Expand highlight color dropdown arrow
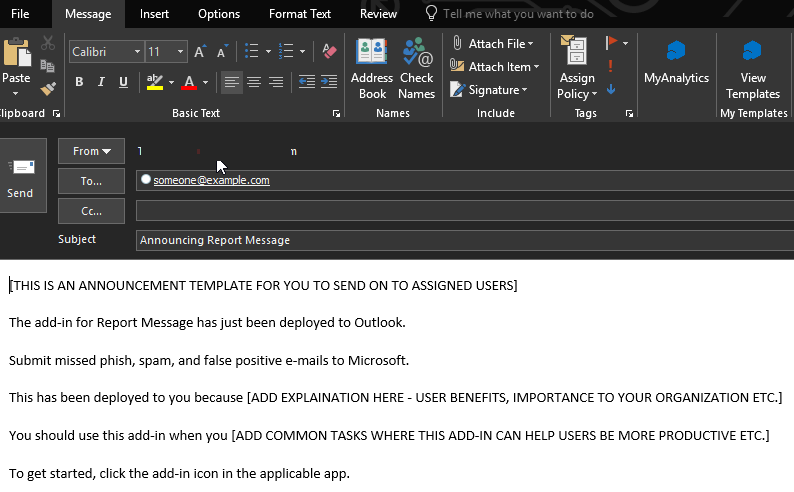This screenshot has width=794, height=492. tap(171, 82)
